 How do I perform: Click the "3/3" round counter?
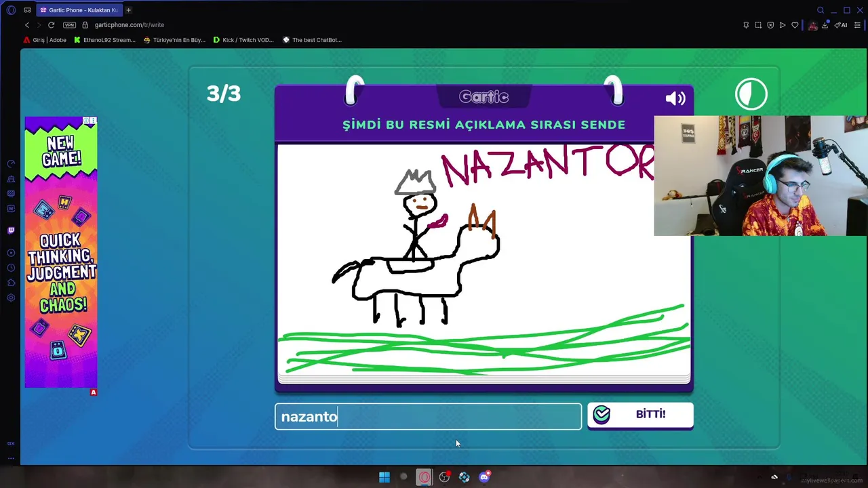224,94
